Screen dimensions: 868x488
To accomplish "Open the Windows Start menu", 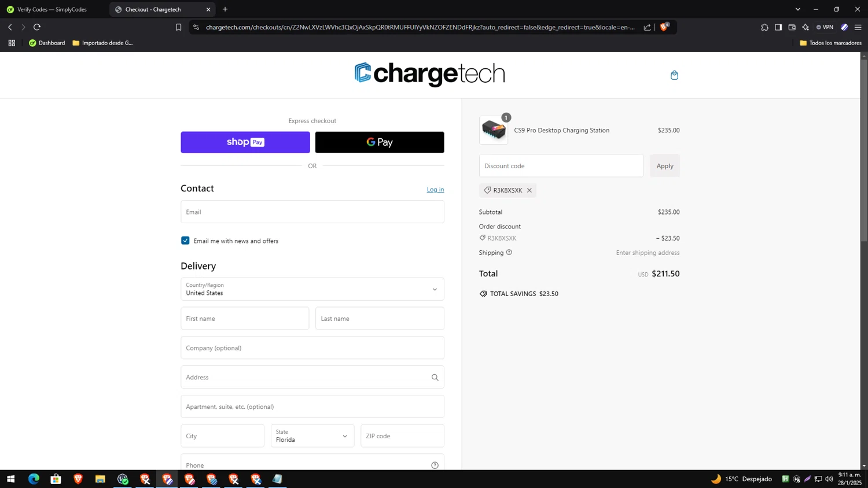I will point(10,479).
